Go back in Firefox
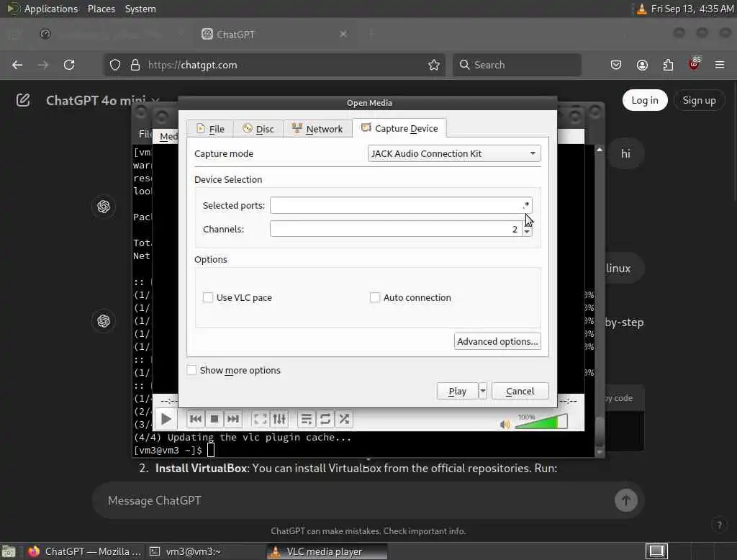 tap(17, 65)
